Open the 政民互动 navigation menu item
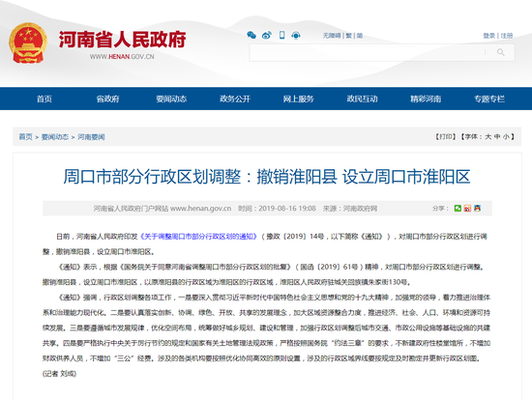Image resolution: width=532 pixels, height=400 pixels. point(362,99)
